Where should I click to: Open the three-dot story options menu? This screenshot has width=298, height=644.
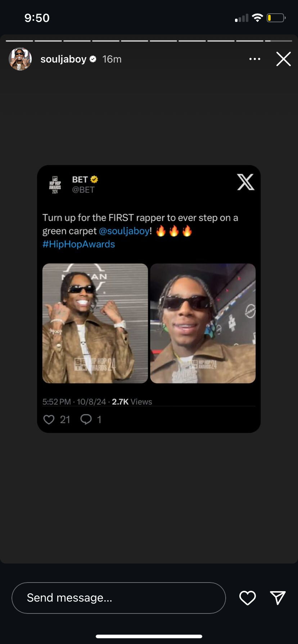click(255, 59)
